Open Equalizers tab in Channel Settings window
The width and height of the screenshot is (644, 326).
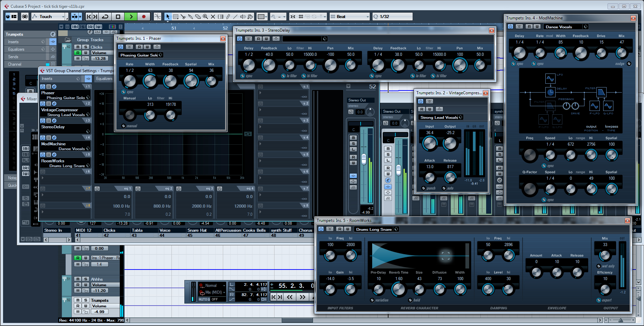pos(104,79)
